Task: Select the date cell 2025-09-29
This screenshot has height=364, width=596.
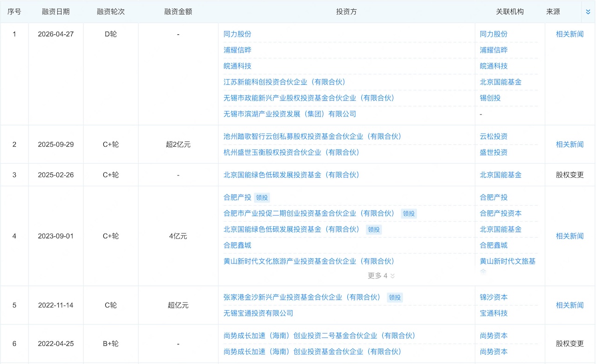Action: (56, 144)
